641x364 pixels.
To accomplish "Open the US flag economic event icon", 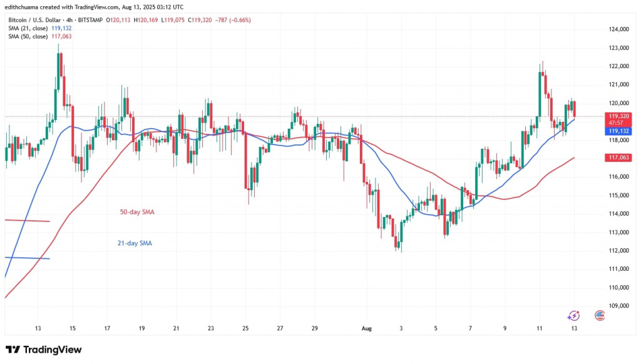I will 600,315.
